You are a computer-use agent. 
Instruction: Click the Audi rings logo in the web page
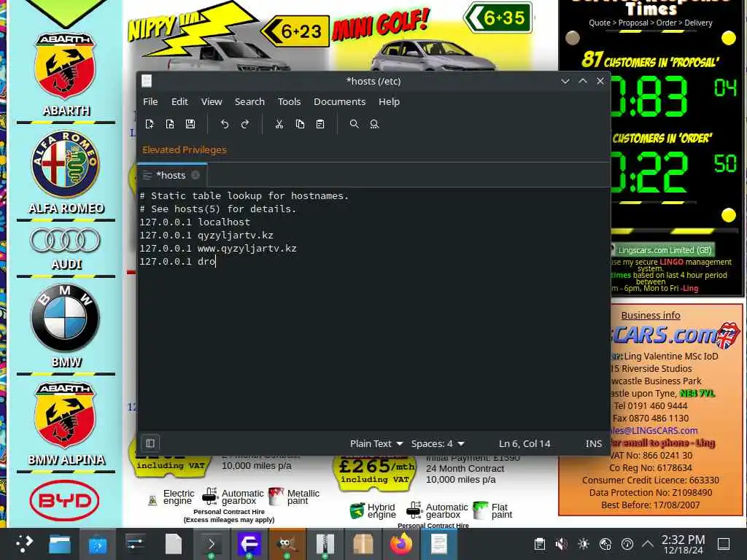(x=65, y=241)
